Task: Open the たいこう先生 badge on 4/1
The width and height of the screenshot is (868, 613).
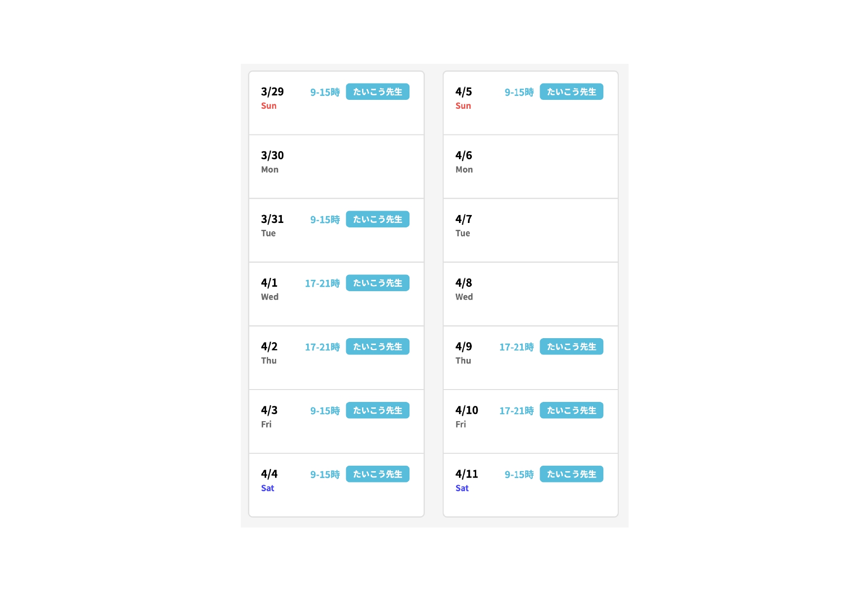Action: (x=377, y=283)
